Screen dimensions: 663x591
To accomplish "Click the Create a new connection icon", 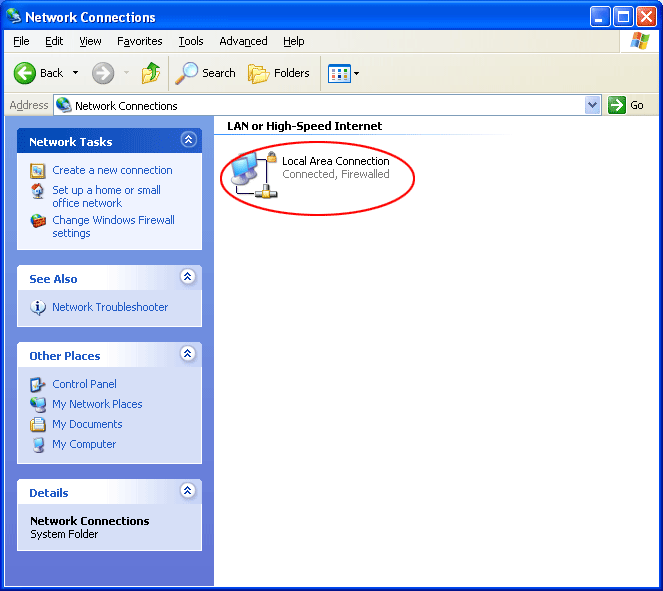I will click(38, 171).
